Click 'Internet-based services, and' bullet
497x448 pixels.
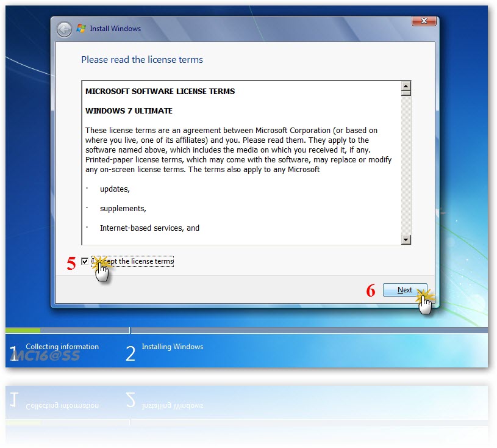point(149,228)
